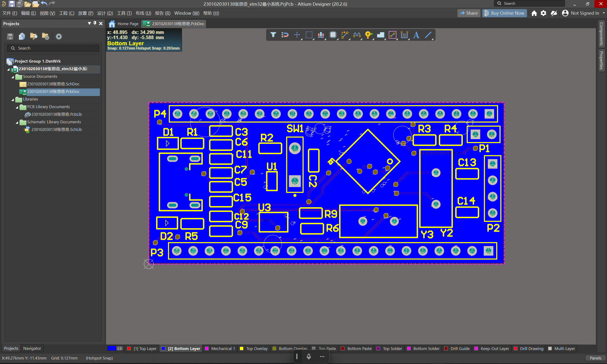The image size is (607, 364).
Task: Pin the Projects panel
Action: pyautogui.click(x=95, y=23)
